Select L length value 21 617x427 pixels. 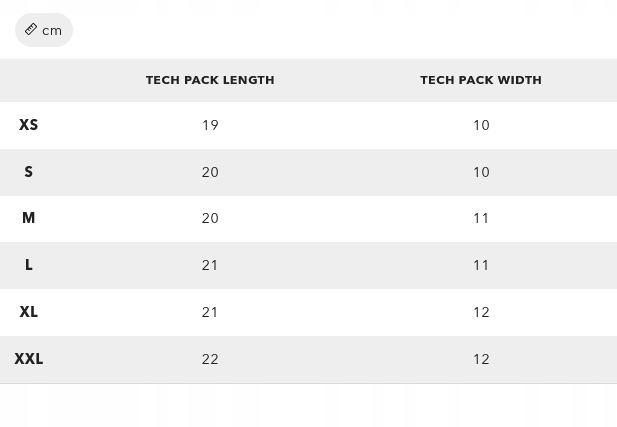coord(210,265)
